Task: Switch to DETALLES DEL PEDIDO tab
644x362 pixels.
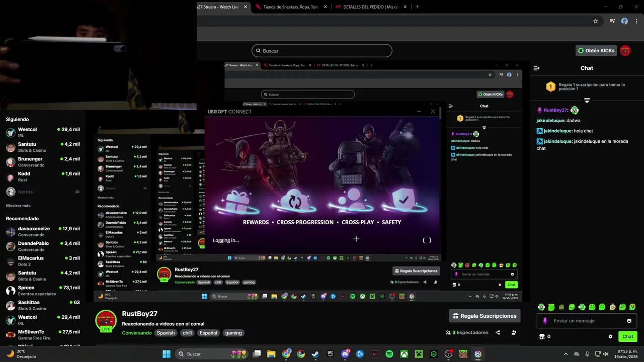Action: 370,7
